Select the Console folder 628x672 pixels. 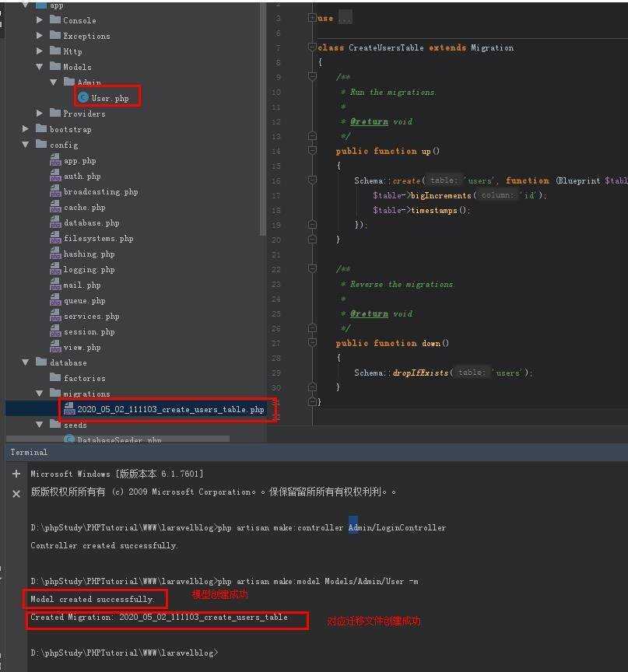[x=79, y=20]
